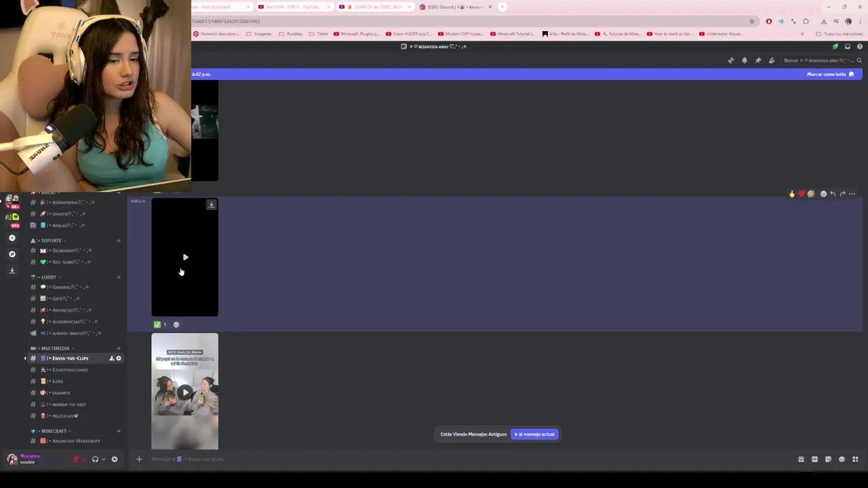
Task: Download the black video attachment
Action: coord(212,205)
